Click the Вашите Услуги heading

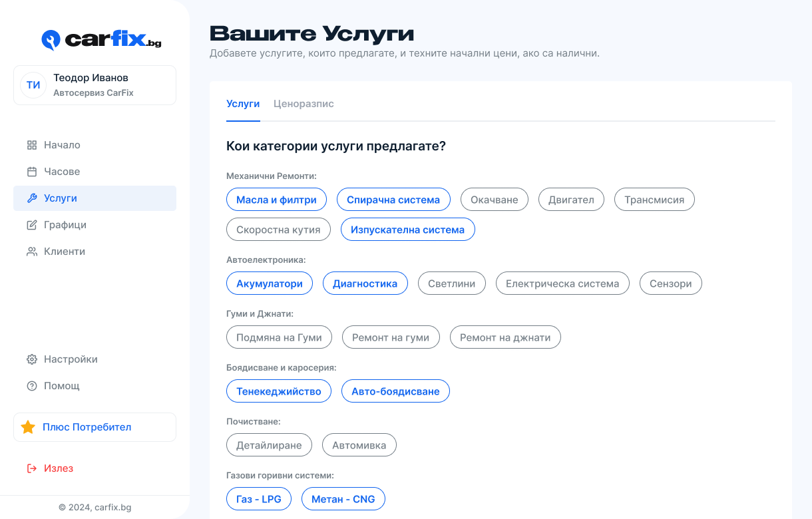pyautogui.click(x=311, y=33)
